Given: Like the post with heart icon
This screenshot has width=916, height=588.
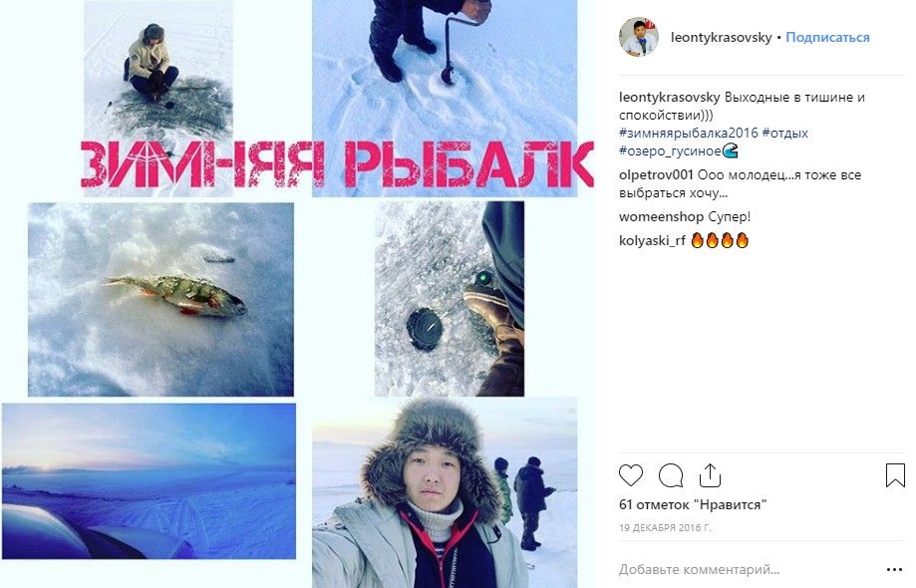Looking at the screenshot, I should [631, 475].
